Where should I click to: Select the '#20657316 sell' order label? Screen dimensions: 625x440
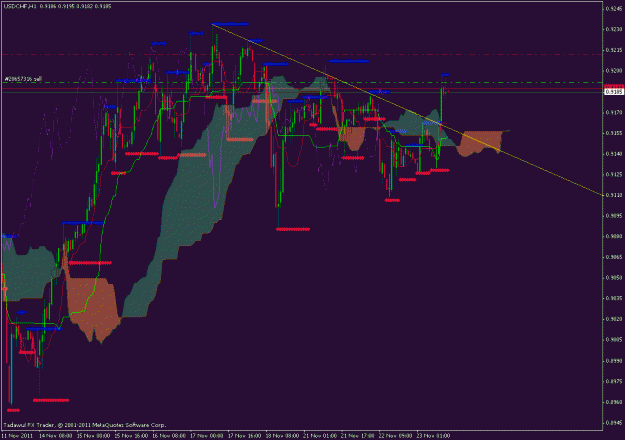click(x=23, y=79)
